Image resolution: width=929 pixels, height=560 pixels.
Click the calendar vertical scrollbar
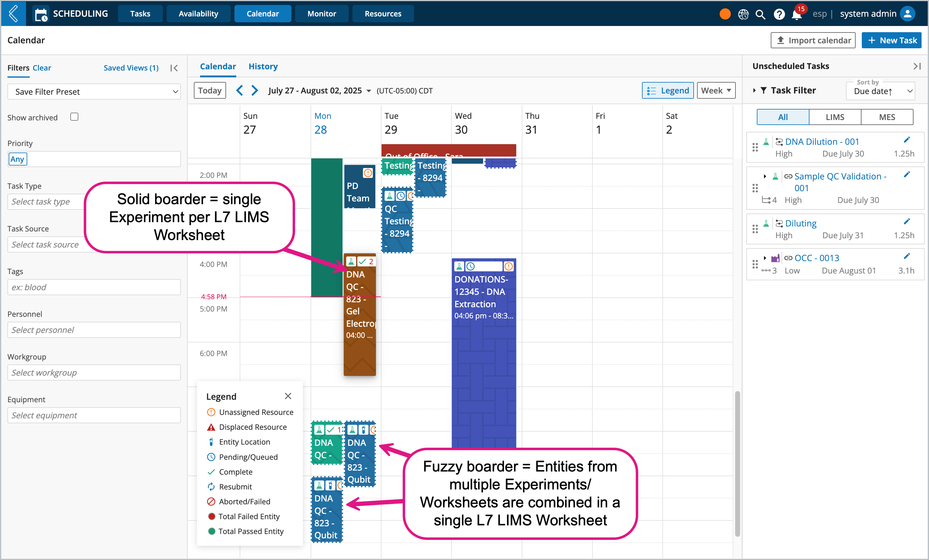click(737, 463)
